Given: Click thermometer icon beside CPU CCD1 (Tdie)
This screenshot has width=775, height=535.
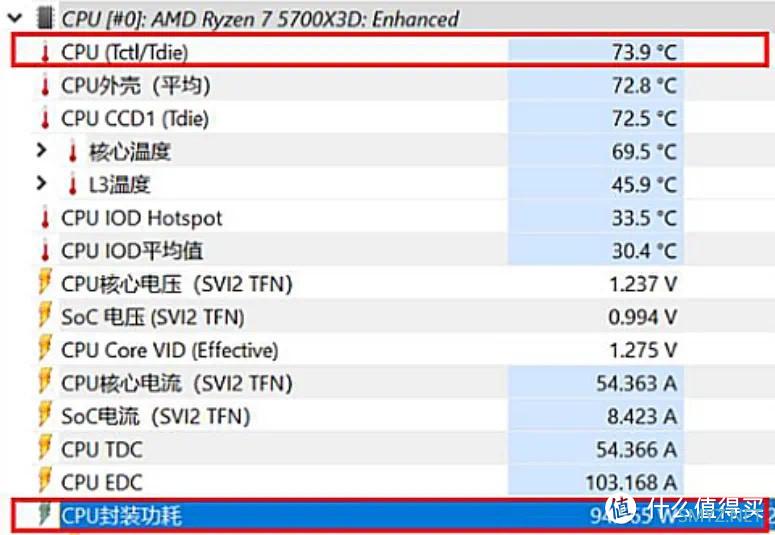Looking at the screenshot, I should [x=45, y=119].
